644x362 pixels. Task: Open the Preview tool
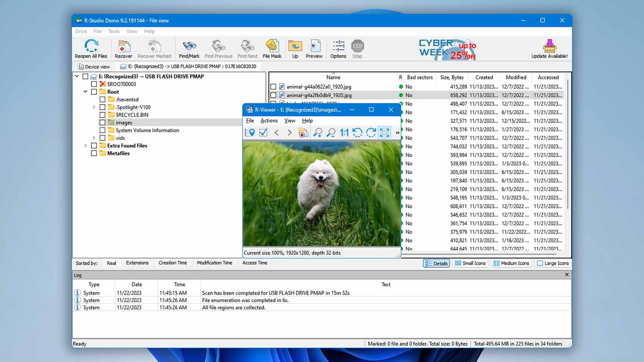click(314, 48)
